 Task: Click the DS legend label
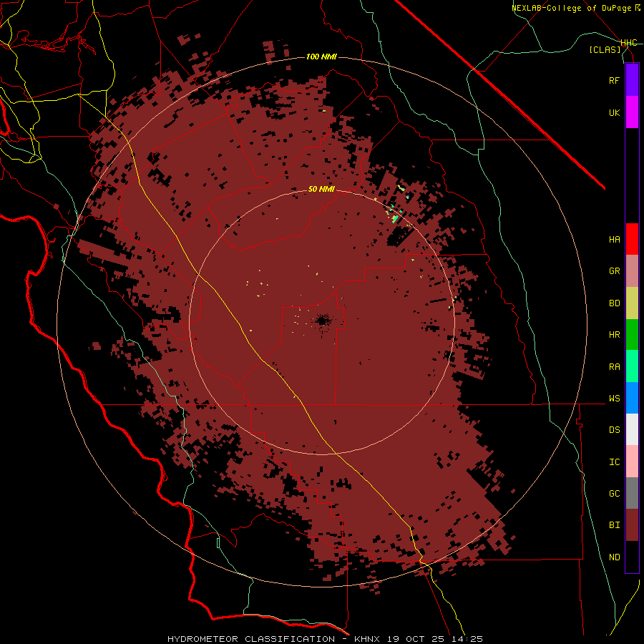[614, 430]
